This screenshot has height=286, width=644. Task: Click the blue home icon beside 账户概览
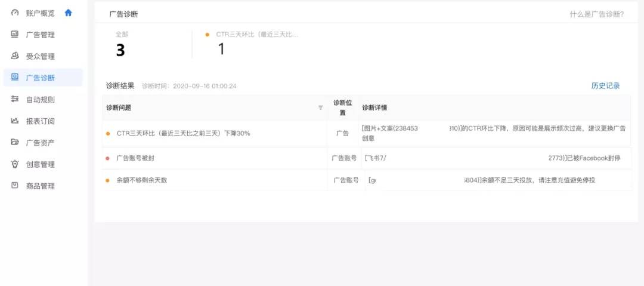[x=68, y=13]
